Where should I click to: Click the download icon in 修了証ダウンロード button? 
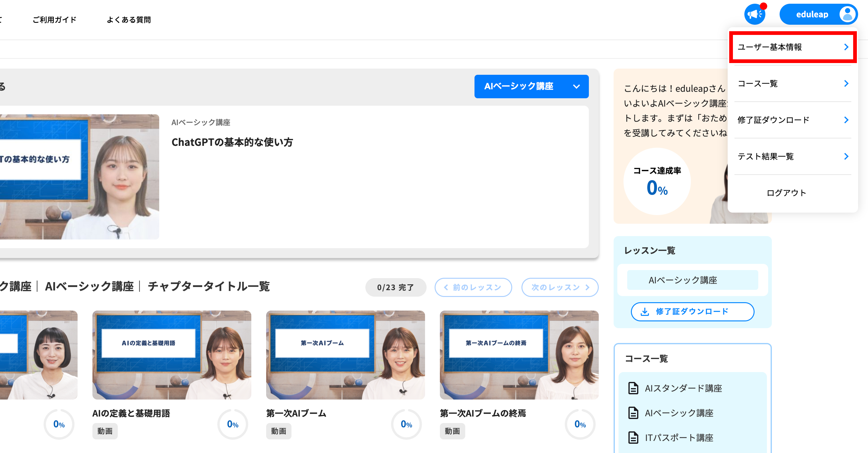[645, 311]
